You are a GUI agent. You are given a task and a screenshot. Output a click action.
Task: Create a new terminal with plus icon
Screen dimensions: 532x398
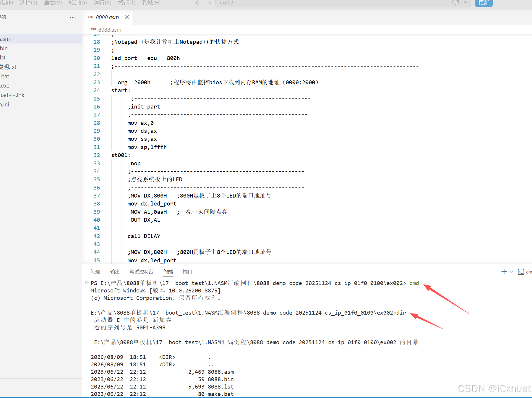pos(504,271)
